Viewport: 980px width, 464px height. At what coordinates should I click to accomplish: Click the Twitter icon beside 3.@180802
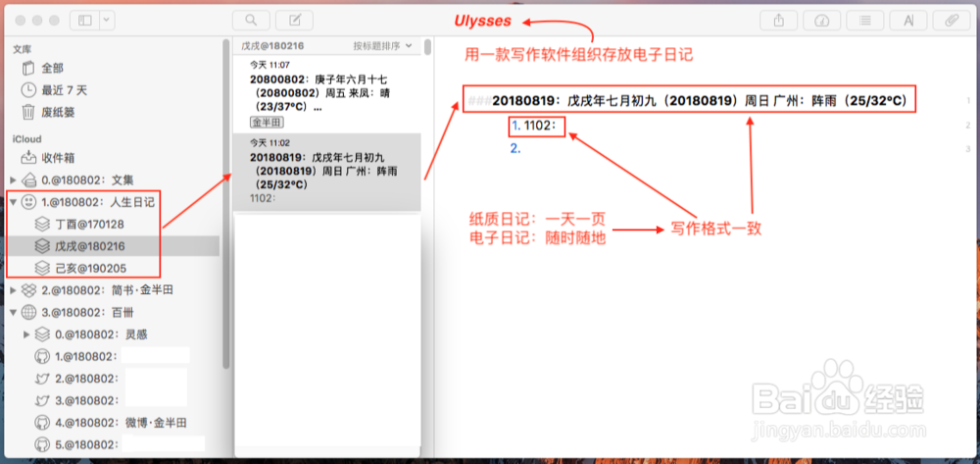[42, 400]
